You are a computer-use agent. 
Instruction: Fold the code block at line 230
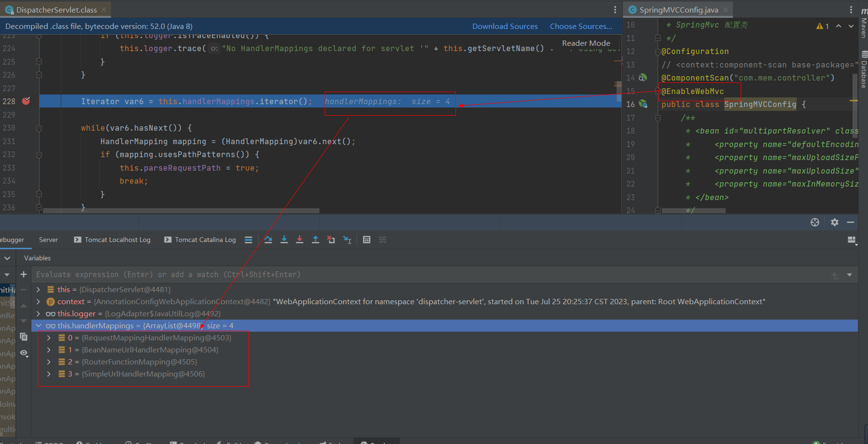39,128
